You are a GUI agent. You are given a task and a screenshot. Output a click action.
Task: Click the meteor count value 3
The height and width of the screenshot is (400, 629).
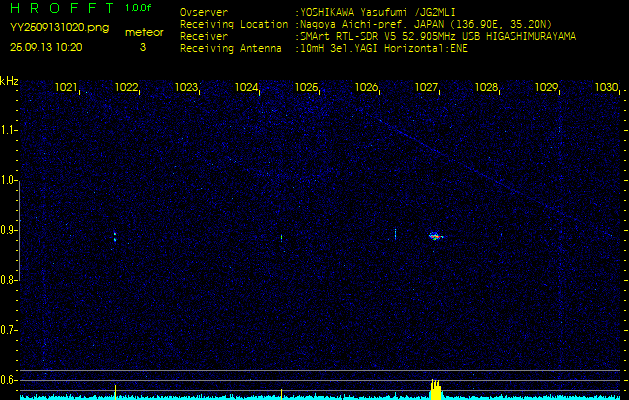(142, 47)
